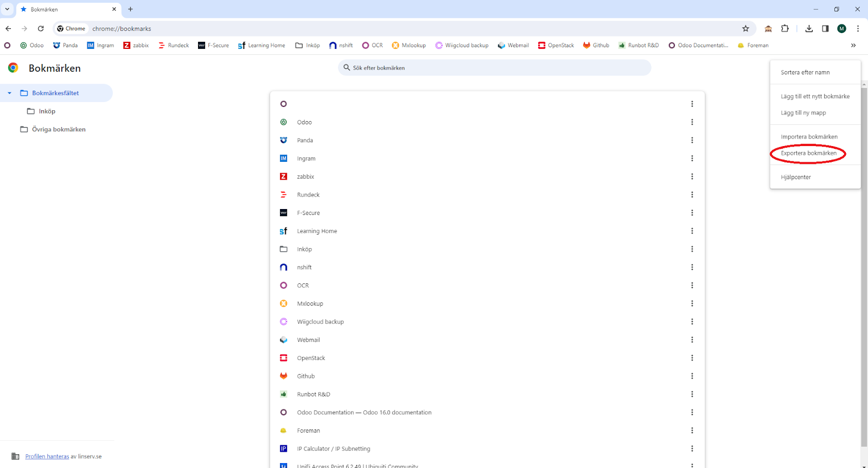Viewport: 868px width, 468px height.
Task: Open the profile avatar M
Action: click(x=841, y=29)
